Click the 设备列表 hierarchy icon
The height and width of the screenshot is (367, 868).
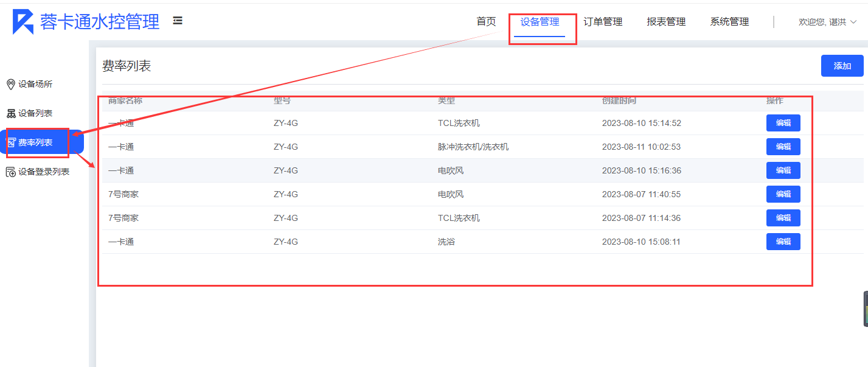tap(11, 113)
